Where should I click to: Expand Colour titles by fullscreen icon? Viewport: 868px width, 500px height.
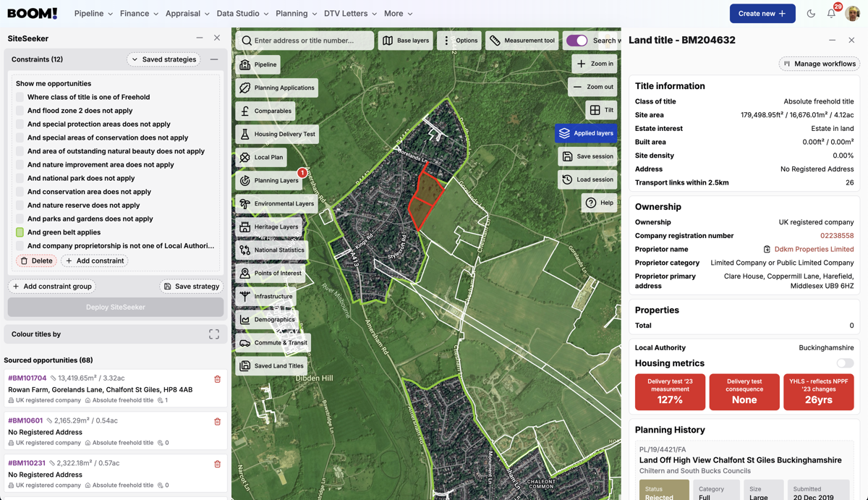point(214,334)
